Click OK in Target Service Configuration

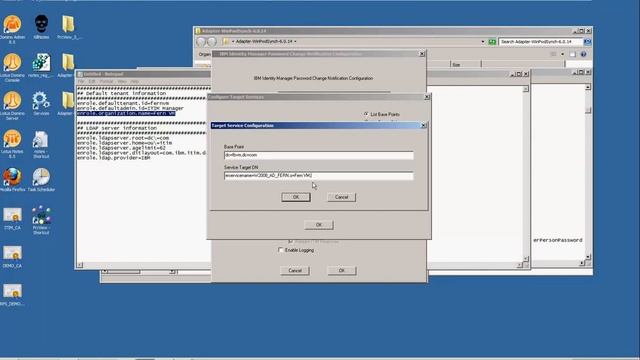296,197
